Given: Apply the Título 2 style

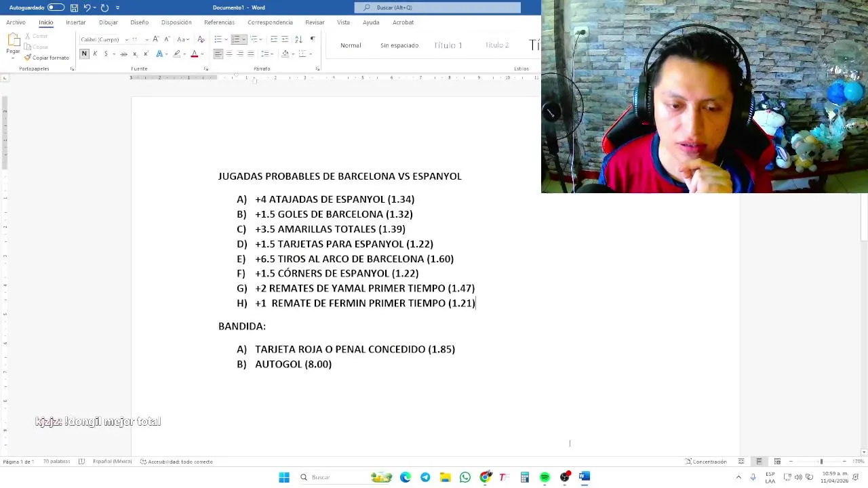Looking at the screenshot, I should point(497,45).
